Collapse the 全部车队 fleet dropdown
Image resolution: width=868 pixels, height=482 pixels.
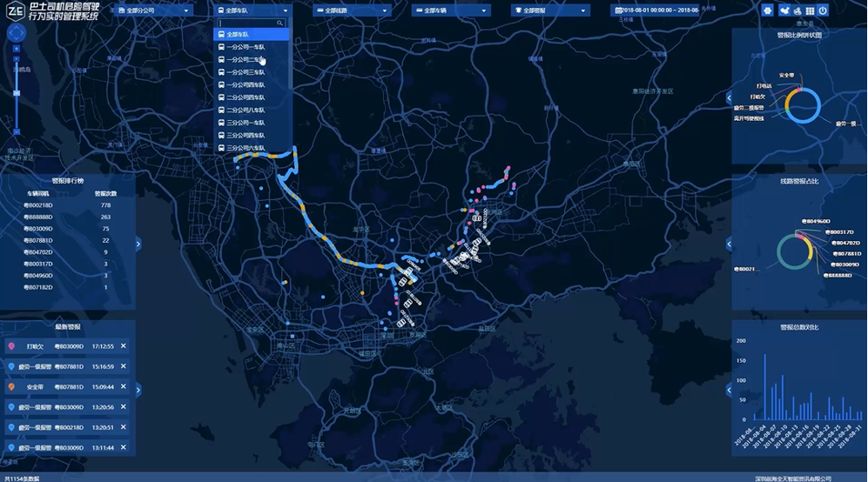[x=253, y=10]
